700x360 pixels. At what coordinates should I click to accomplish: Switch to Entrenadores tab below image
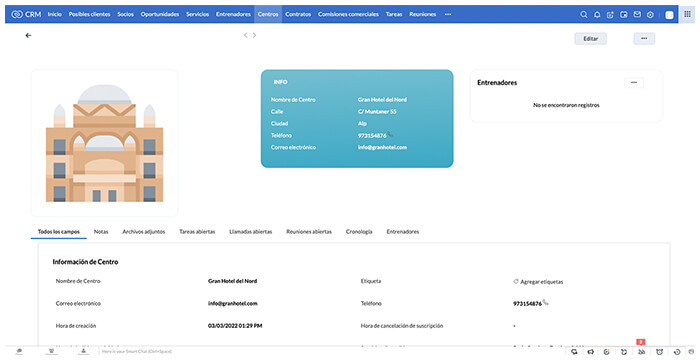click(403, 232)
